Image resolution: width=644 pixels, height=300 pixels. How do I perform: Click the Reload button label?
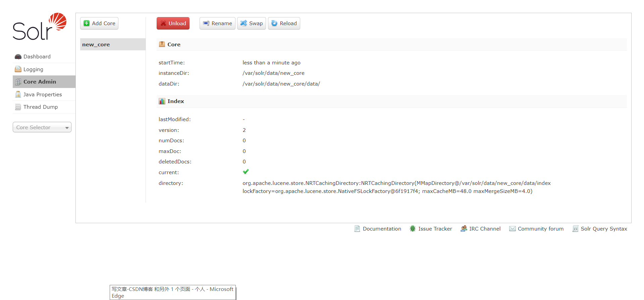click(288, 23)
